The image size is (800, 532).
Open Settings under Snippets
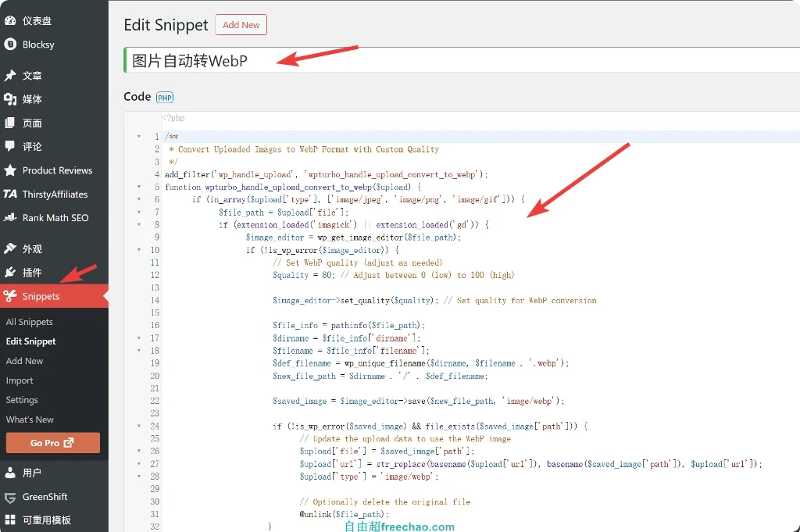[22, 400]
